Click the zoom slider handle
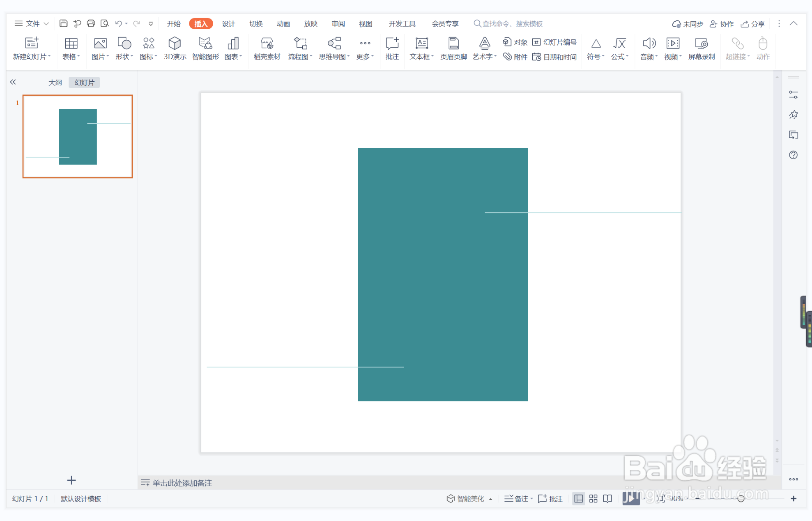Screen dimensions: 812x521 [x=741, y=498]
